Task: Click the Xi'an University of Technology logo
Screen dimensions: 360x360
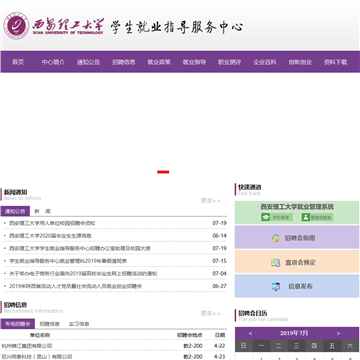Action: (54, 26)
